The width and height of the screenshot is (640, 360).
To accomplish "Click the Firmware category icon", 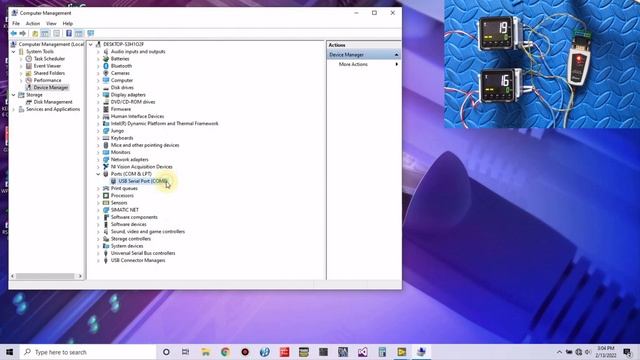I will tap(106, 109).
